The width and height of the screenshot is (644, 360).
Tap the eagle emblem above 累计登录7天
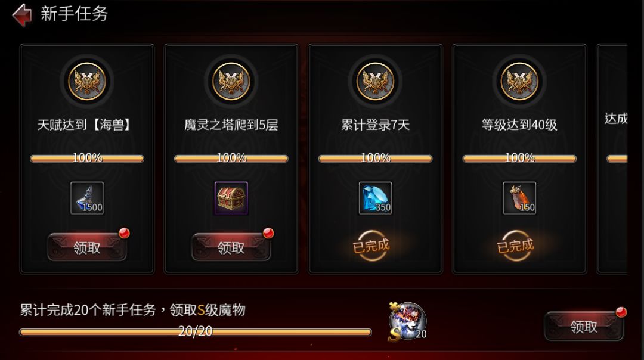376,81
